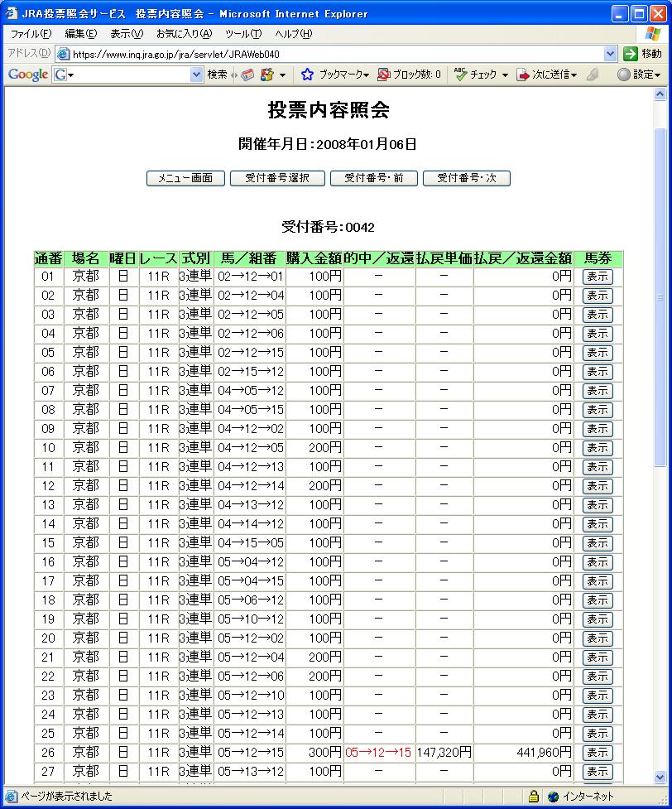This screenshot has width=672, height=809.
Task: Click the highlighter pen icon in Google toolbar
Action: point(593,75)
